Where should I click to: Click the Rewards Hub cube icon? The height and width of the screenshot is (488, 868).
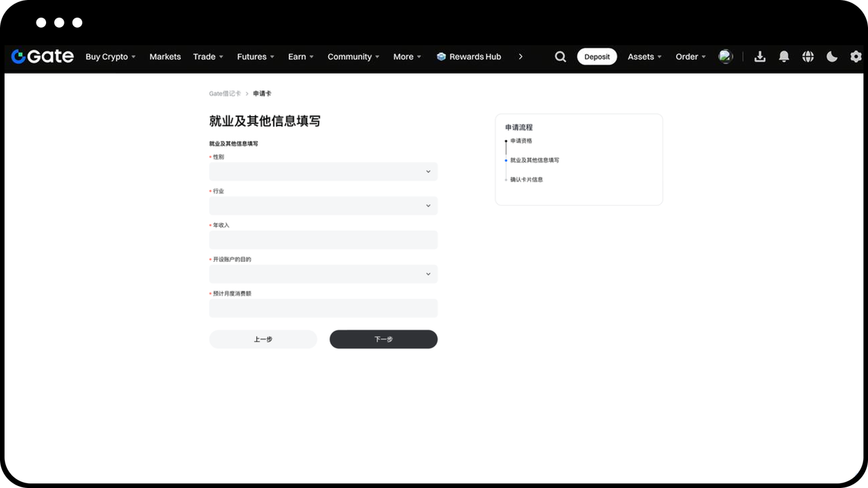pos(441,57)
